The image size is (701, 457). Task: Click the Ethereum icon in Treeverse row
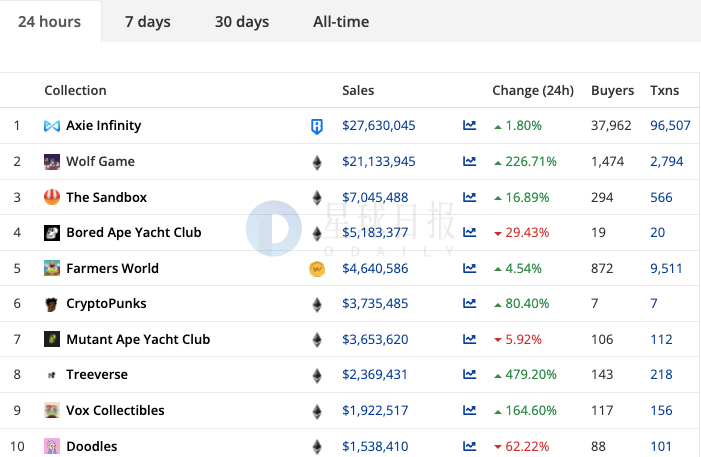[x=317, y=376]
